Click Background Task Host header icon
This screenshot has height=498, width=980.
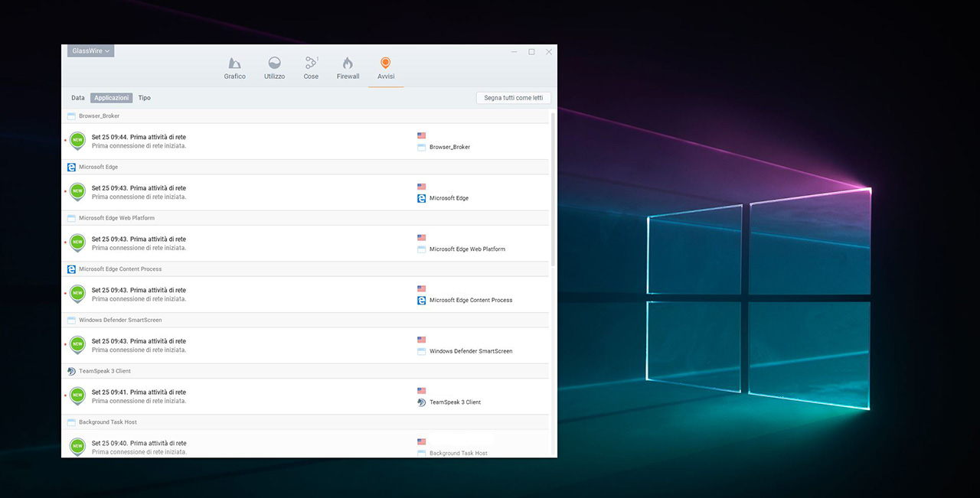(71, 422)
